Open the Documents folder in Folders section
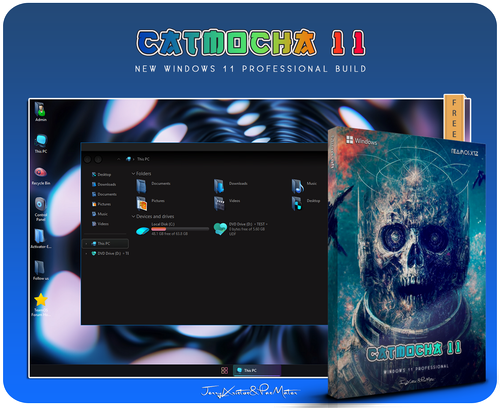 click(x=154, y=185)
